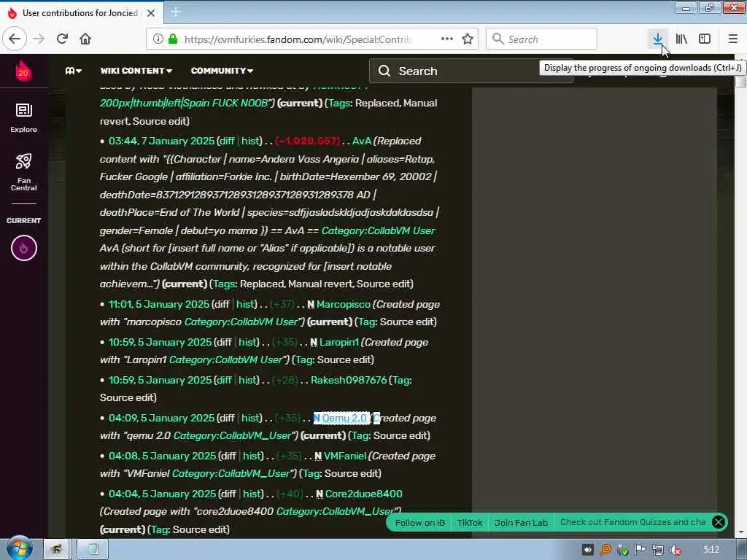This screenshot has width=747, height=560.
Task: Open the highlighted Qemu 2.0 link
Action: [x=344, y=418]
